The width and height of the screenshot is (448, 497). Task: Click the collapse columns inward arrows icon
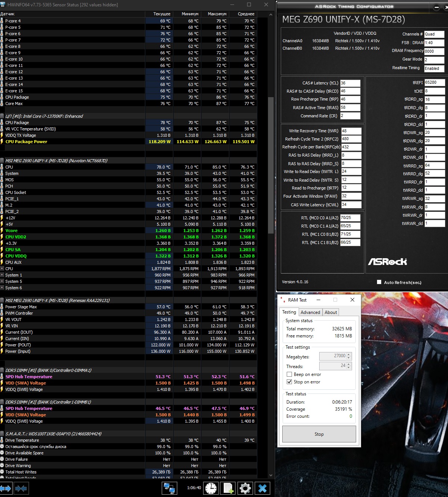point(21,488)
